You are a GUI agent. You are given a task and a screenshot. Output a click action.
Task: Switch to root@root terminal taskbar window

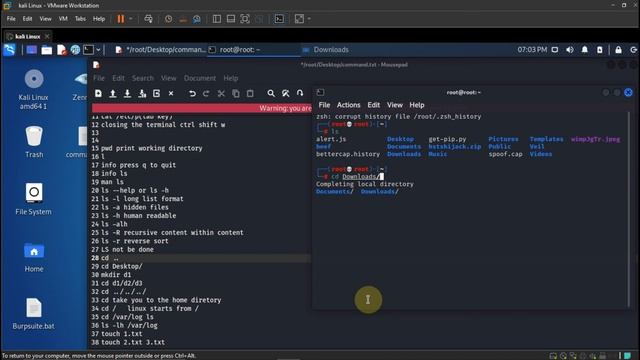[x=253, y=50]
